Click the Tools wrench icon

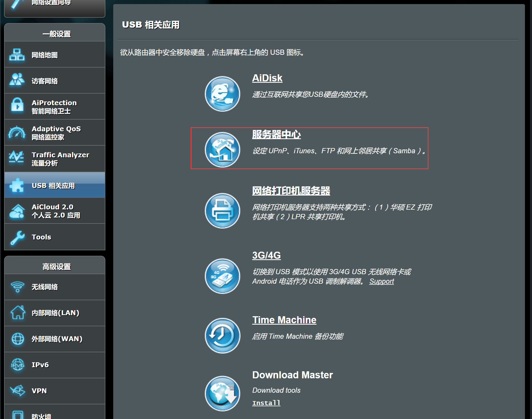[17, 237]
